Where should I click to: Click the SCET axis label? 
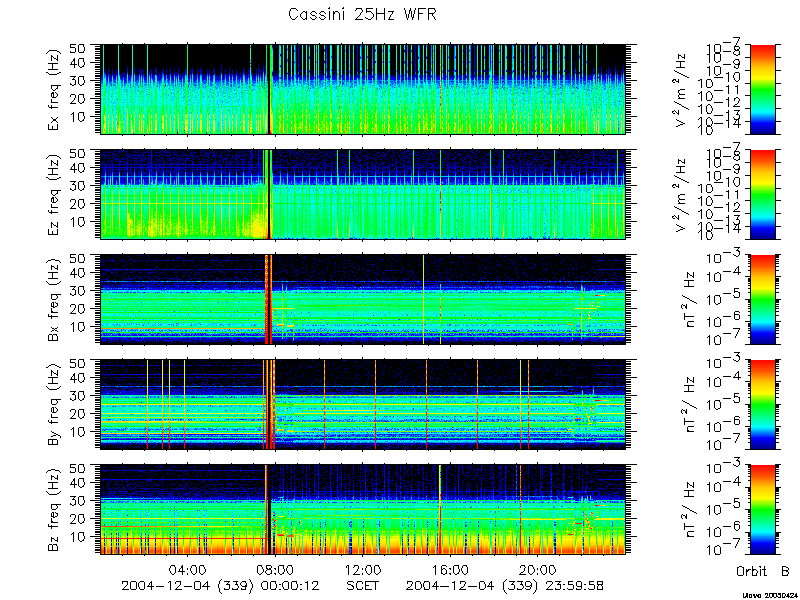[x=363, y=586]
